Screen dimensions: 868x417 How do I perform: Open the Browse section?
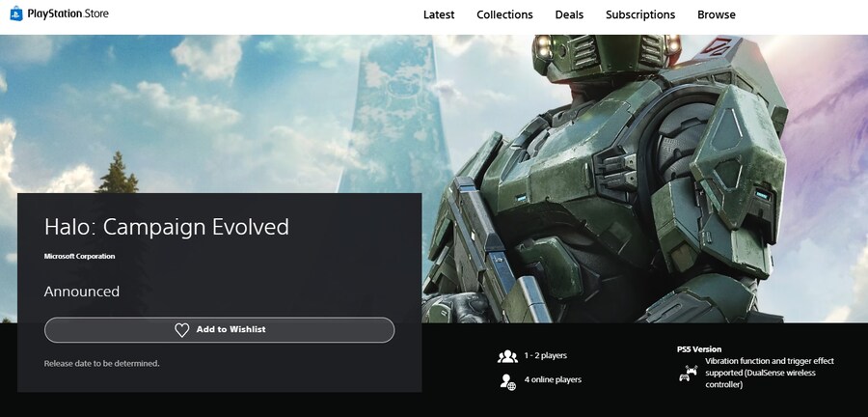point(717,14)
